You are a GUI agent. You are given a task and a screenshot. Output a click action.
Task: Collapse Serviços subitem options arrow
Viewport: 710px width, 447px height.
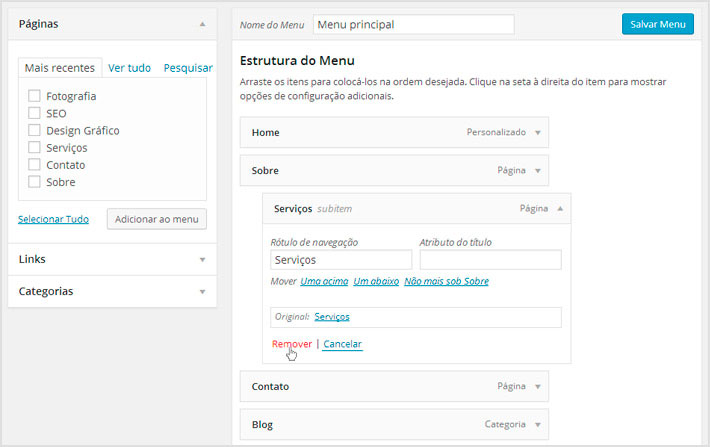560,209
